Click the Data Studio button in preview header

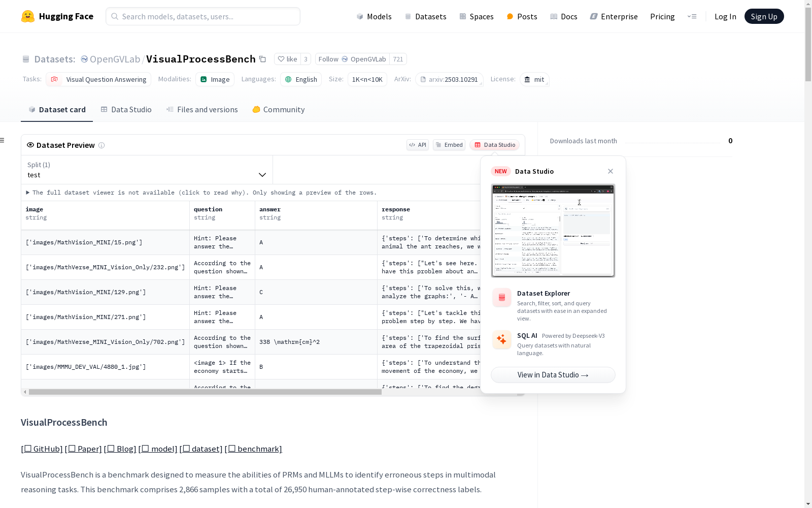[x=495, y=145]
